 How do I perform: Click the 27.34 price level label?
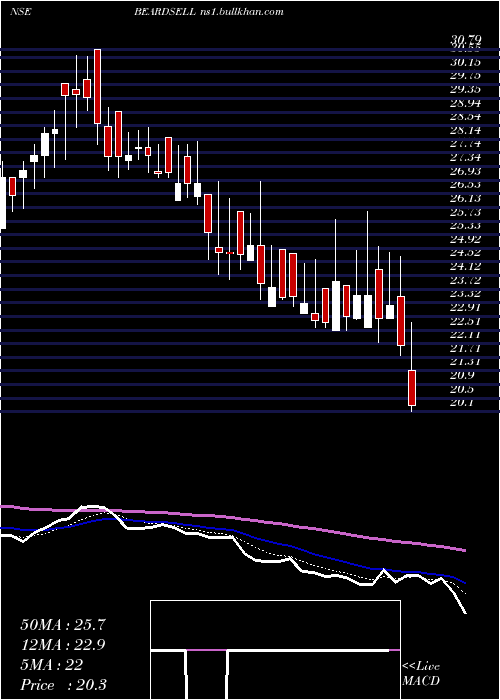tap(466, 158)
